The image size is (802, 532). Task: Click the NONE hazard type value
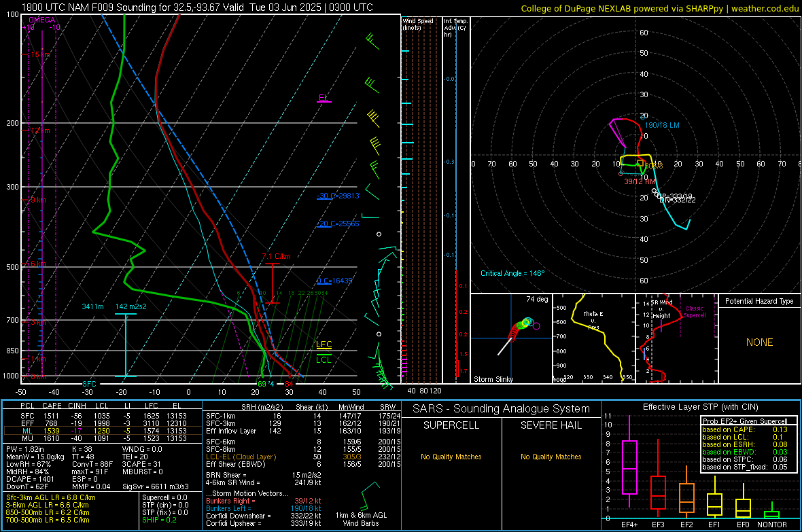coord(760,342)
